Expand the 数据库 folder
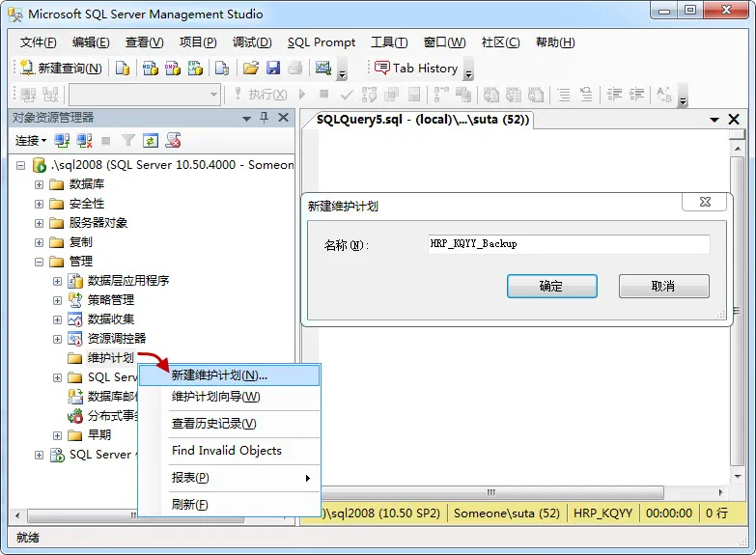The image size is (756, 555). tap(39, 184)
